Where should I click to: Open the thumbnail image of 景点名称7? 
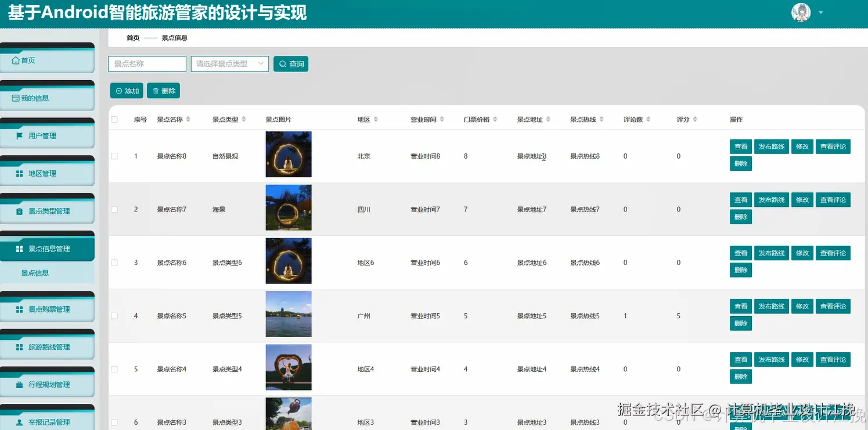[289, 207]
